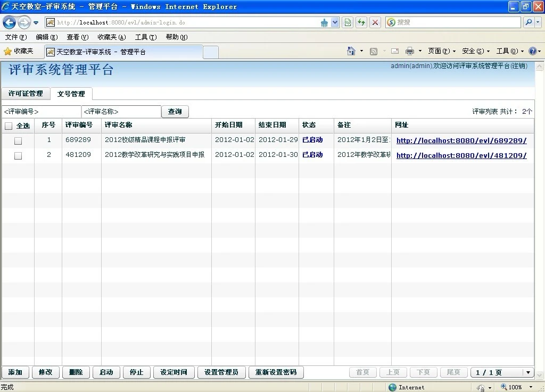Click the 2012教学改革研究与实践项目申报 name cell
This screenshot has width=545, height=392.
coord(155,154)
